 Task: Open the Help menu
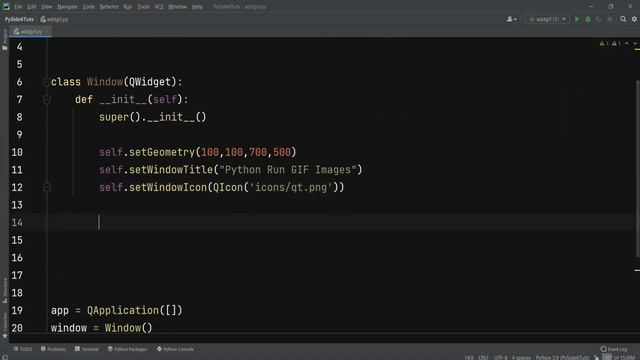[x=198, y=7]
